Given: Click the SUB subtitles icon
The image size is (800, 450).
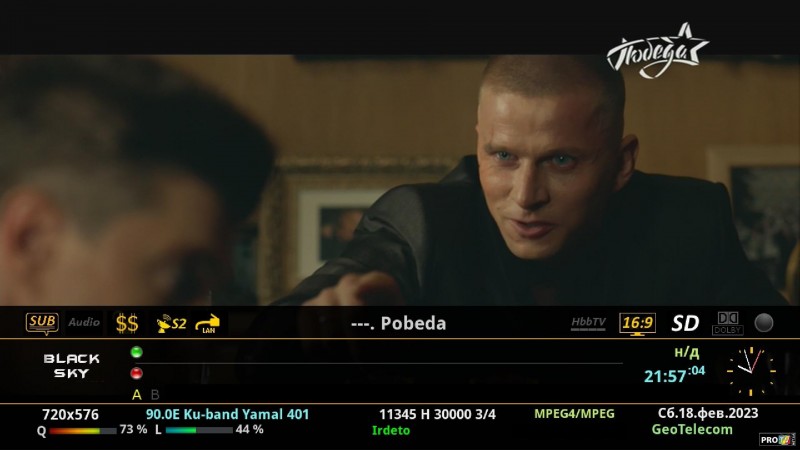Looking at the screenshot, I should [x=42, y=323].
